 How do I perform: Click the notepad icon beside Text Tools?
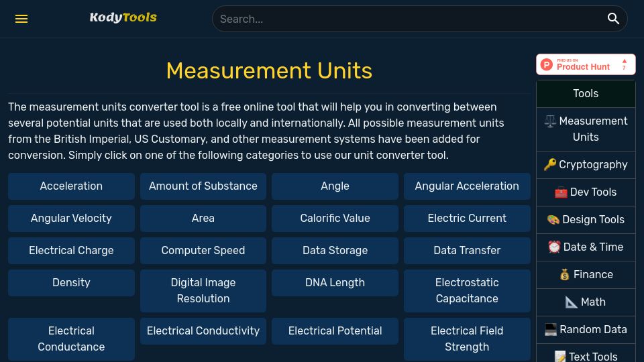click(x=560, y=356)
